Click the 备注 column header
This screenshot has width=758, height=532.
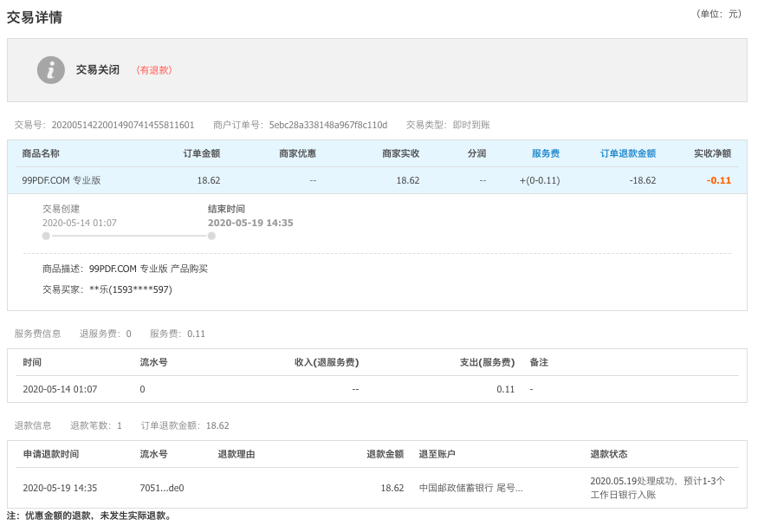[539, 363]
